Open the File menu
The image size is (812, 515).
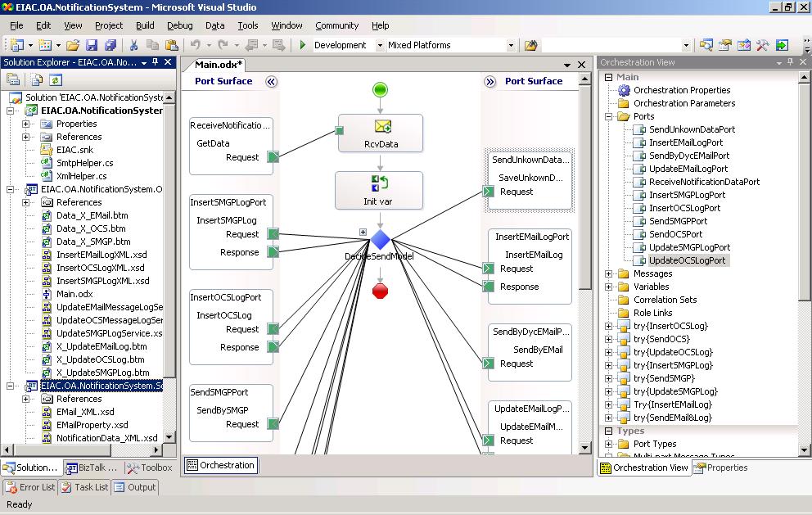[x=16, y=25]
